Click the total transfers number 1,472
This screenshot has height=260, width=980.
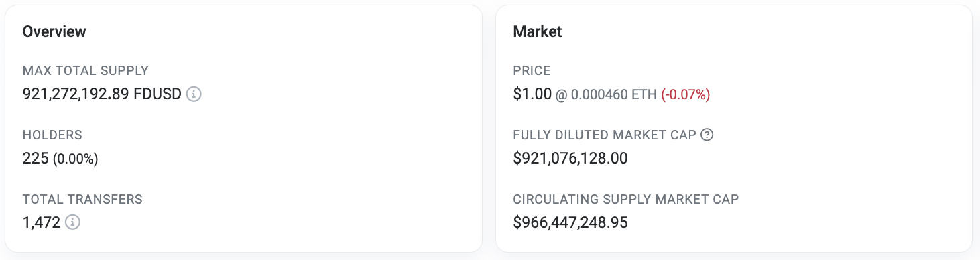[42, 222]
